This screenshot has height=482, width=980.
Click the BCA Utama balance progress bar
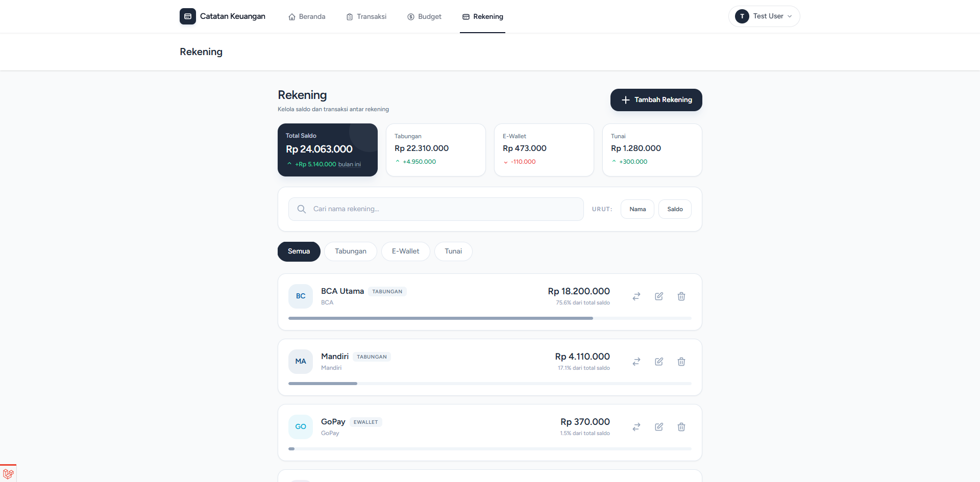440,318
